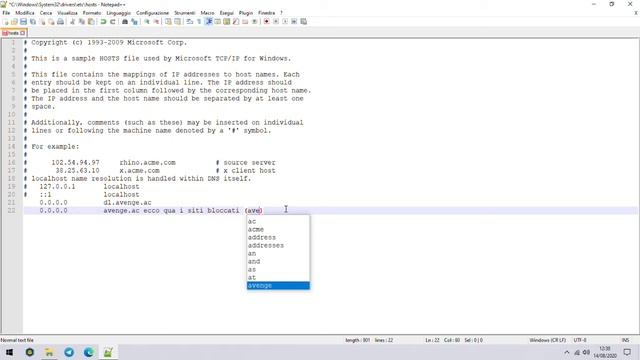This screenshot has height=360, width=640.
Task: Open the ? help menu
Action: (x=281, y=13)
